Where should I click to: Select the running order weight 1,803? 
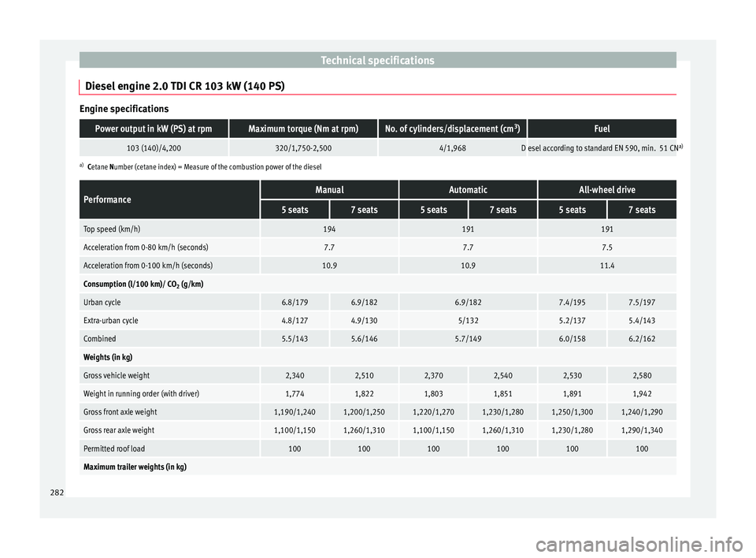click(x=433, y=394)
